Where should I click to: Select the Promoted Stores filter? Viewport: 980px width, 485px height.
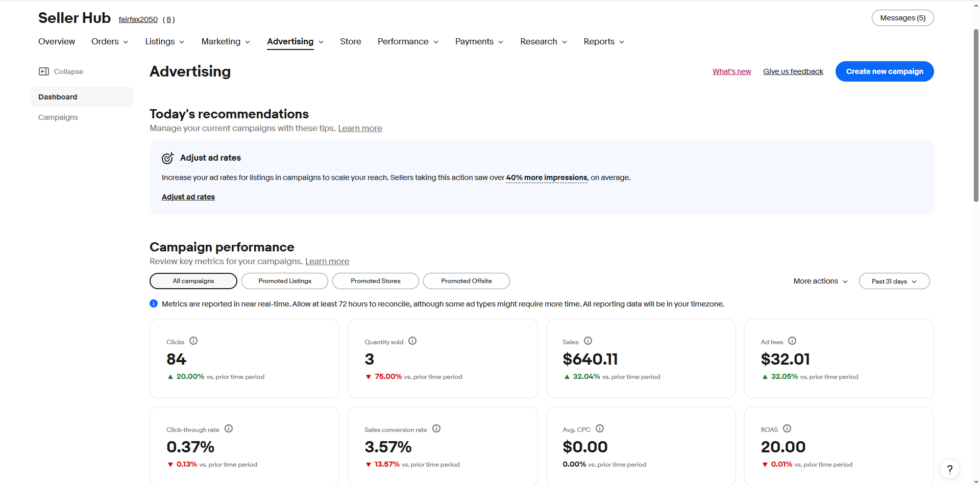[376, 281]
